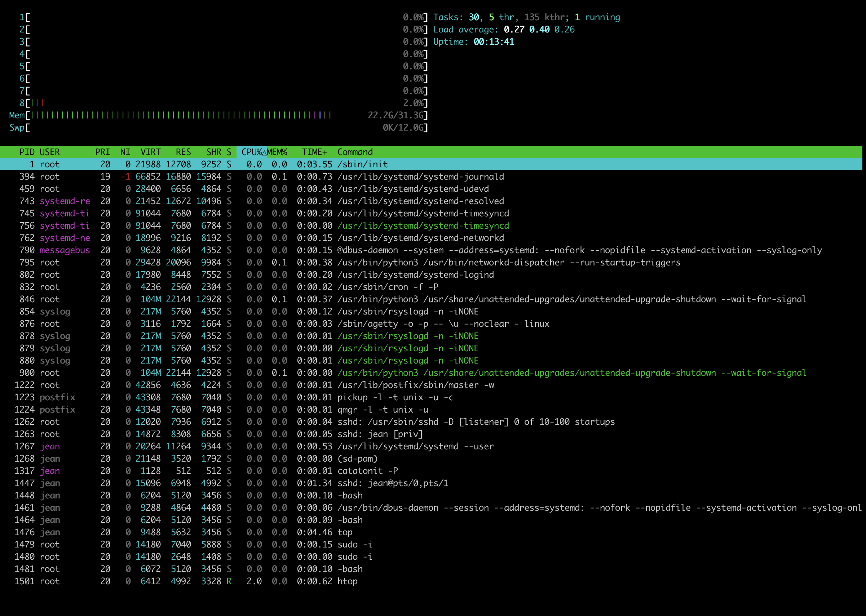
Task: Select the sshd: jean [priv] row
Action: click(431, 434)
